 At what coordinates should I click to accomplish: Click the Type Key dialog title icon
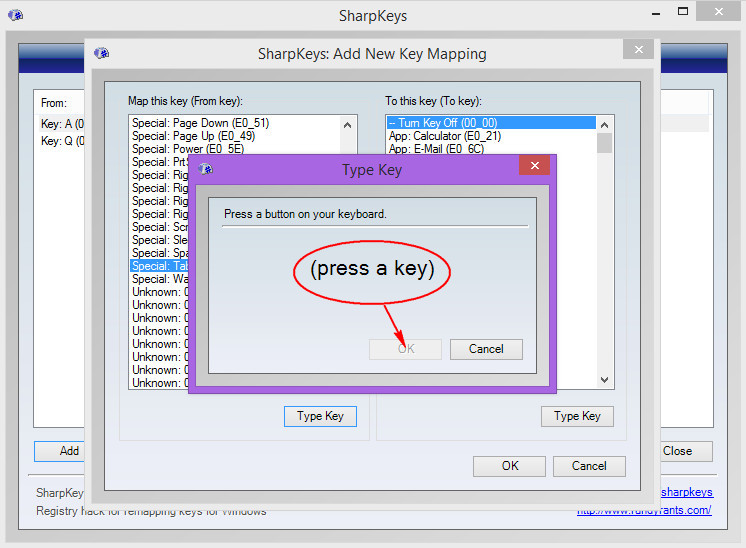[x=206, y=170]
